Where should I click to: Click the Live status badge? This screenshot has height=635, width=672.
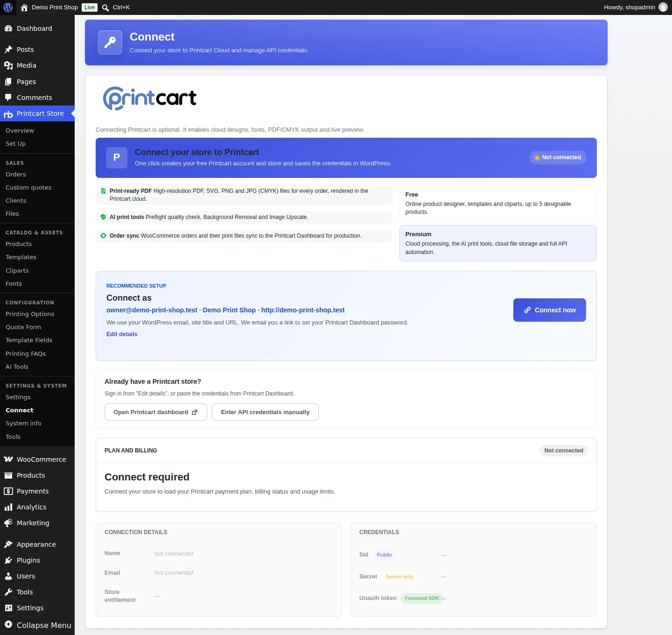click(90, 7)
